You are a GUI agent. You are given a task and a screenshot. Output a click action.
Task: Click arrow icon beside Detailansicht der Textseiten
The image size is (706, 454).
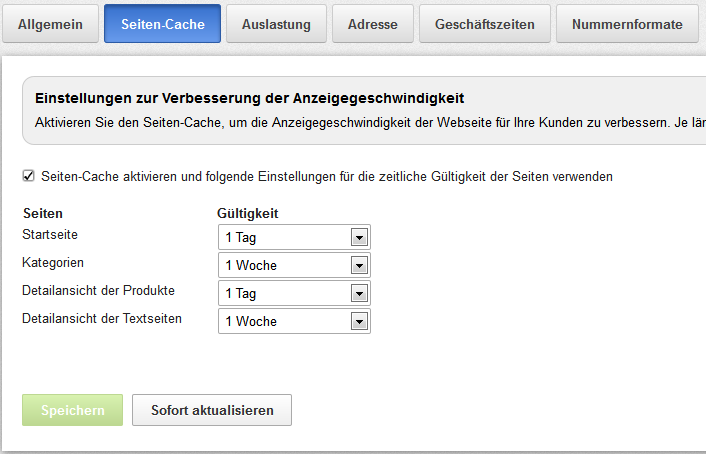(x=359, y=321)
